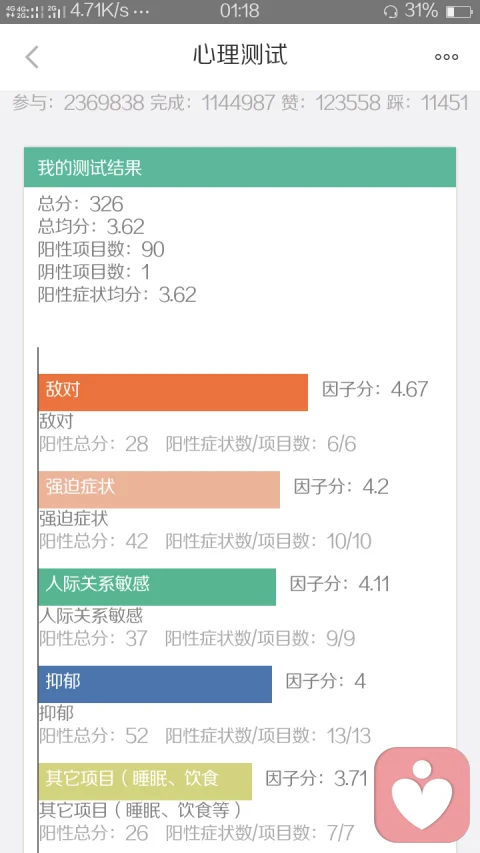The height and width of the screenshot is (853, 480).
Task: Select the green 人际关系敏感 bar
Action: [x=157, y=586]
